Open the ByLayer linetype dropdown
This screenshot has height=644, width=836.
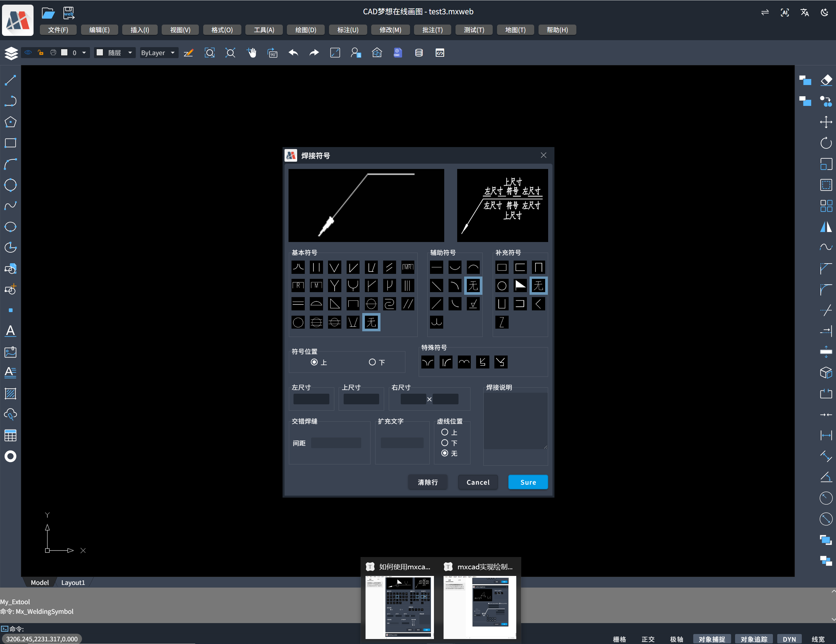click(158, 53)
